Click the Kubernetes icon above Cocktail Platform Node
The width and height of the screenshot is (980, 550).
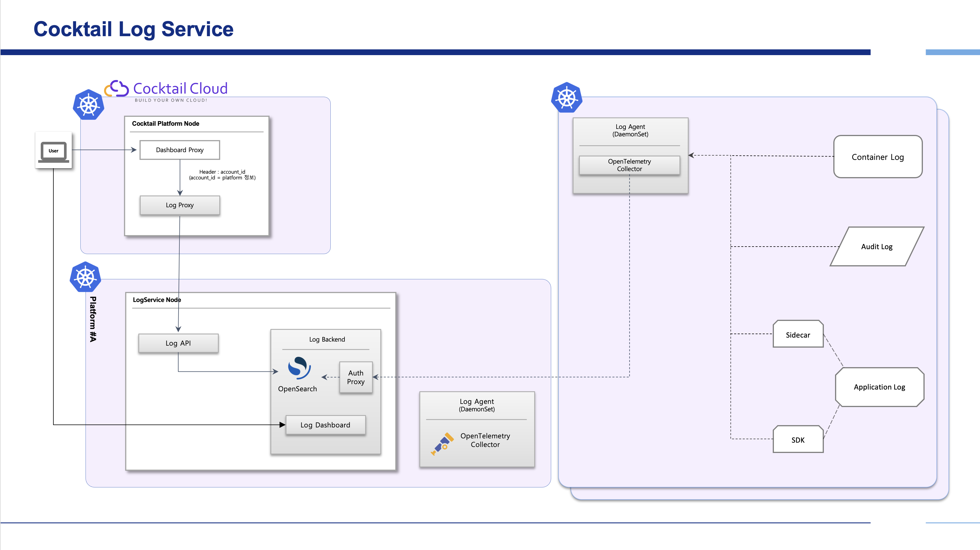(88, 105)
